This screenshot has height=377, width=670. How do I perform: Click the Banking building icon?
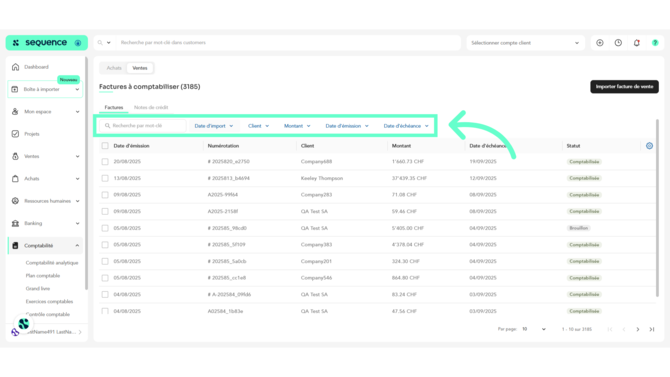[15, 223]
